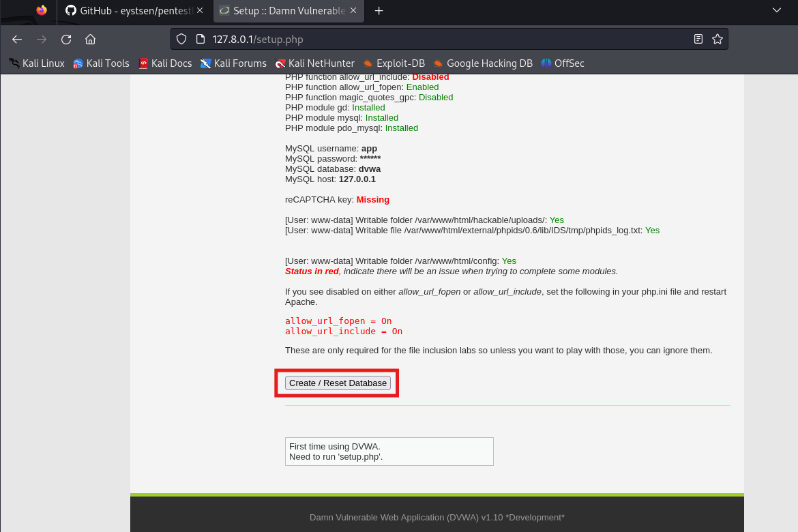
Task: Click 'Installed' status of PHP module gd
Action: pos(368,107)
